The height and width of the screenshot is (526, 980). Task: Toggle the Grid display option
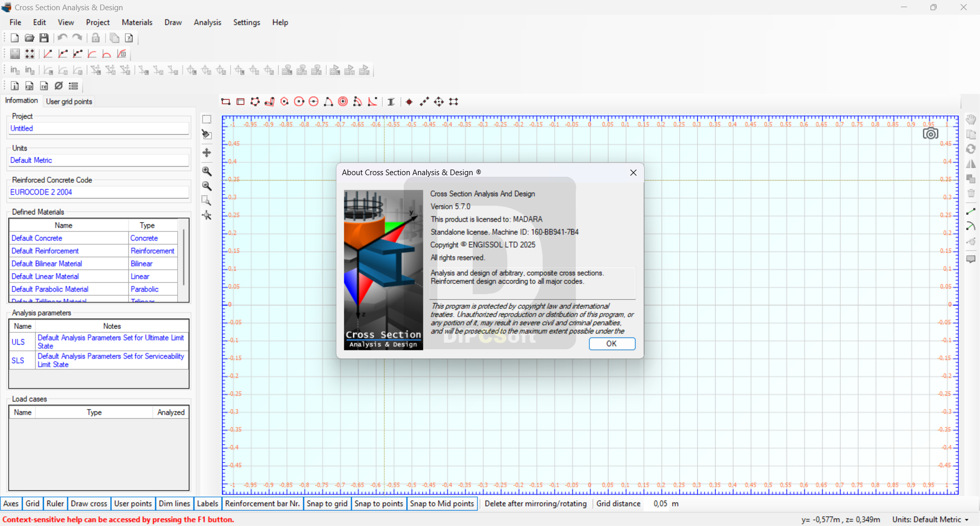pyautogui.click(x=33, y=504)
